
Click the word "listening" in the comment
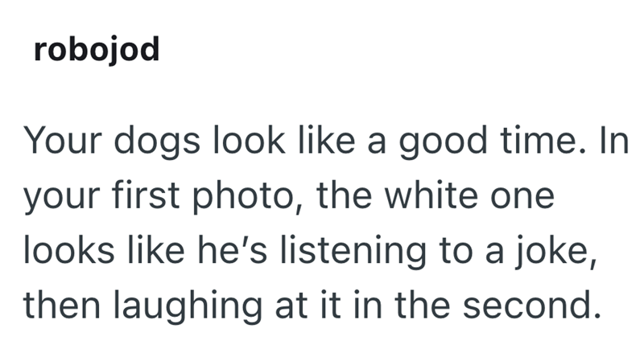pos(353,252)
